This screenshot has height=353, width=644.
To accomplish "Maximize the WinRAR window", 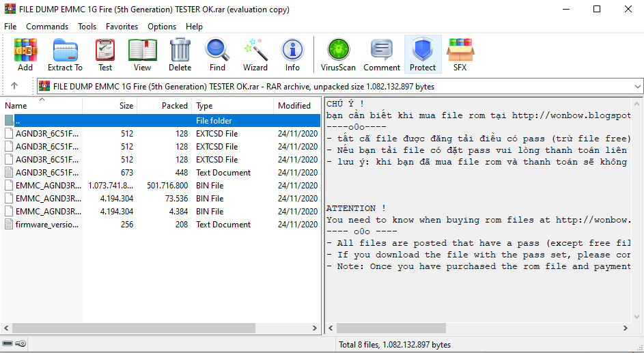I will click(597, 9).
